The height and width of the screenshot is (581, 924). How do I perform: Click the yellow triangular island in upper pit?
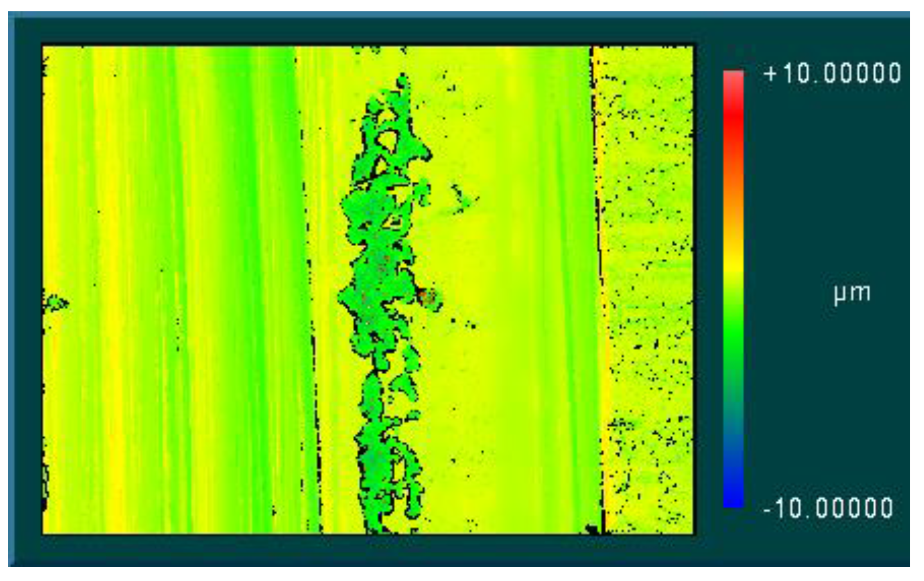click(x=387, y=140)
